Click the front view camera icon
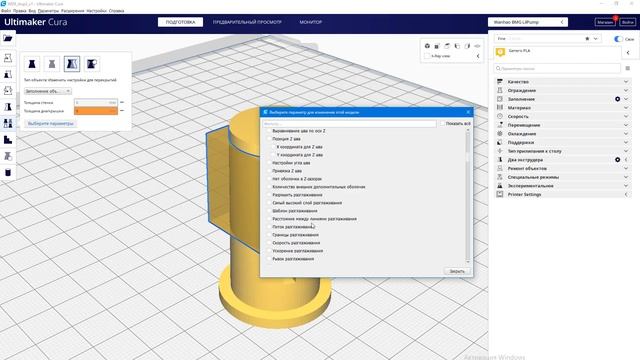This screenshot has height=360, width=640. [x=437, y=46]
